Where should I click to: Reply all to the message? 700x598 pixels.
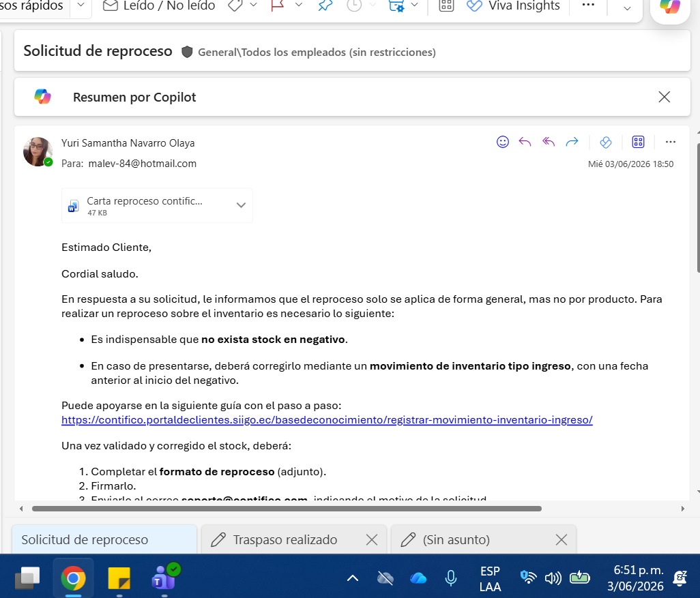pos(549,142)
